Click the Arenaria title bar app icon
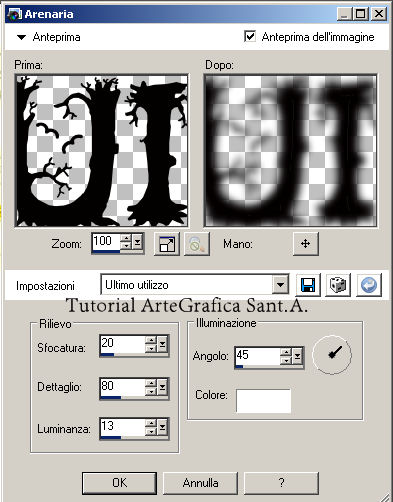 coord(14,14)
